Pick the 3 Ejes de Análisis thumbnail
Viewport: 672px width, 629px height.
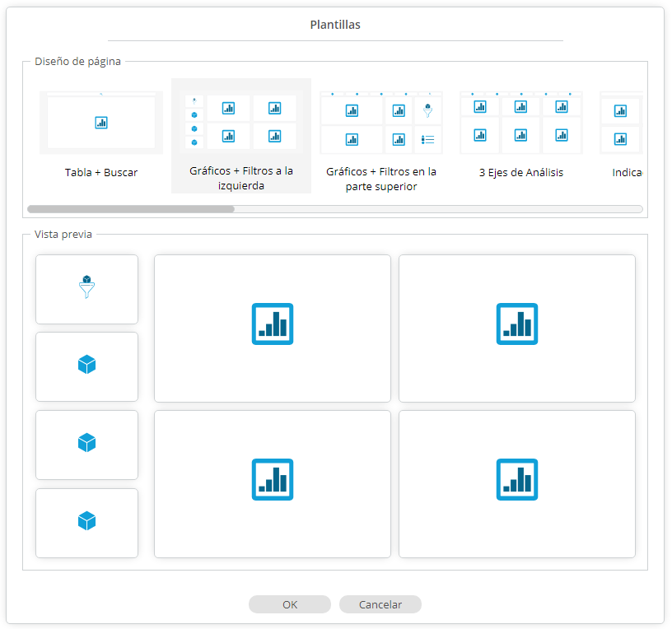pos(521,123)
